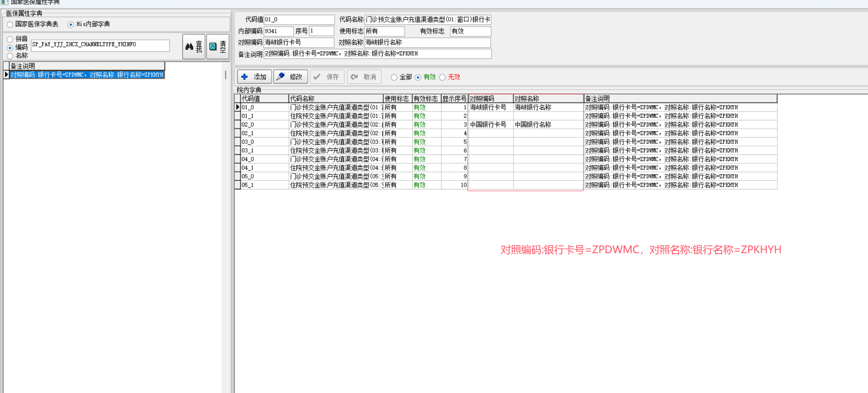
Task: Select the 02_1 code cell
Action: point(265,133)
